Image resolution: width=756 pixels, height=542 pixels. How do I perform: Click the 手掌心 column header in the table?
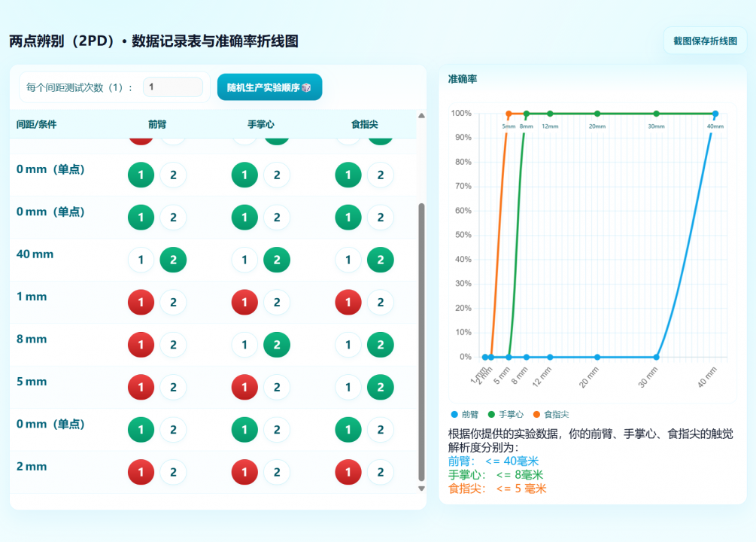tap(261, 124)
